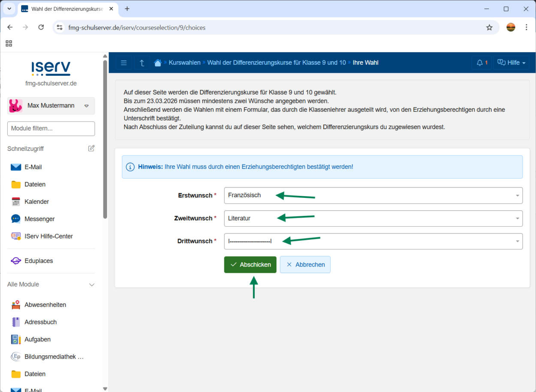Click the up-arrow navigation icon
536x392 pixels.
(142, 63)
